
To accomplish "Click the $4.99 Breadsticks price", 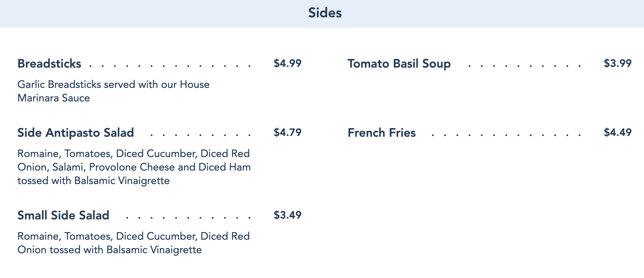I will [287, 63].
